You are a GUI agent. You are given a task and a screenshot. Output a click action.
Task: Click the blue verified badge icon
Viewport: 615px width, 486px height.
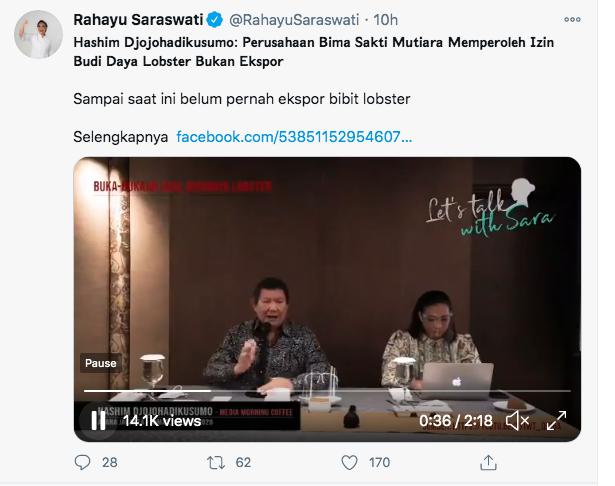[215, 20]
